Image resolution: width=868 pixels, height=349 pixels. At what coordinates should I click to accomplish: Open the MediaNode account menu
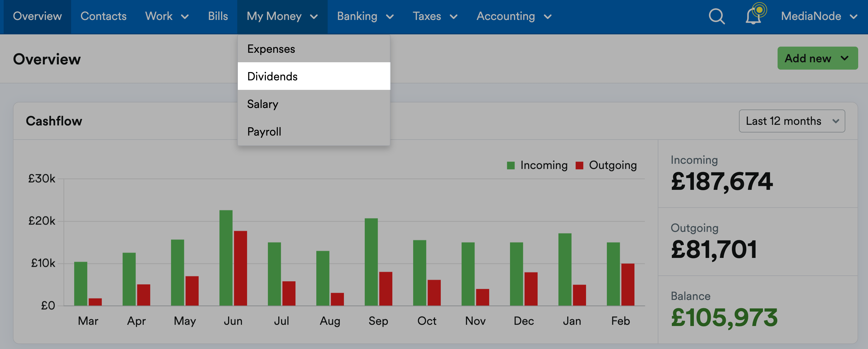coord(819,16)
